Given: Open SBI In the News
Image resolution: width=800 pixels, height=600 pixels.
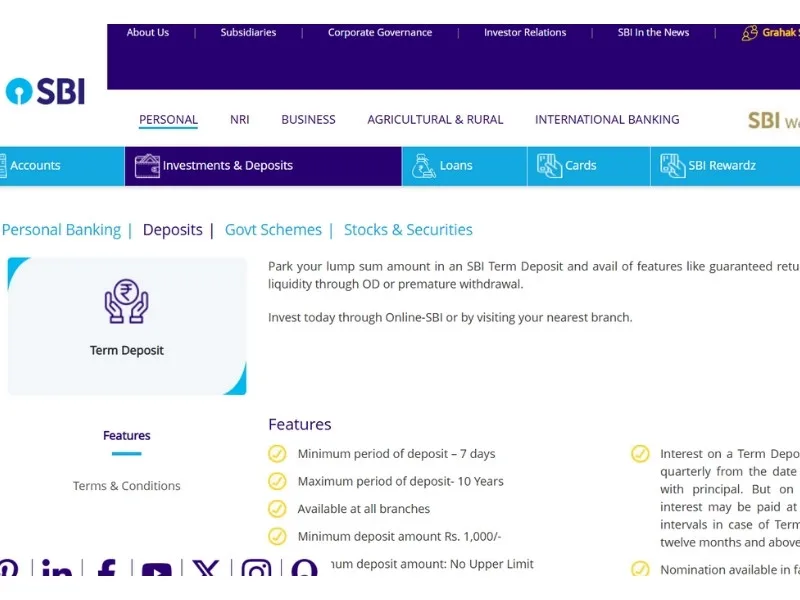Looking at the screenshot, I should [653, 32].
